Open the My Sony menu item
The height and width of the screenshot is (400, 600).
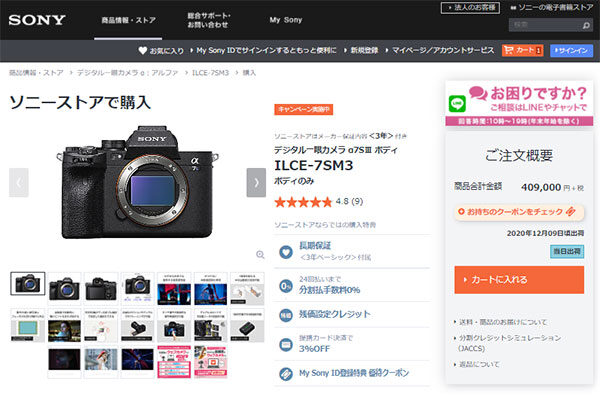point(286,20)
